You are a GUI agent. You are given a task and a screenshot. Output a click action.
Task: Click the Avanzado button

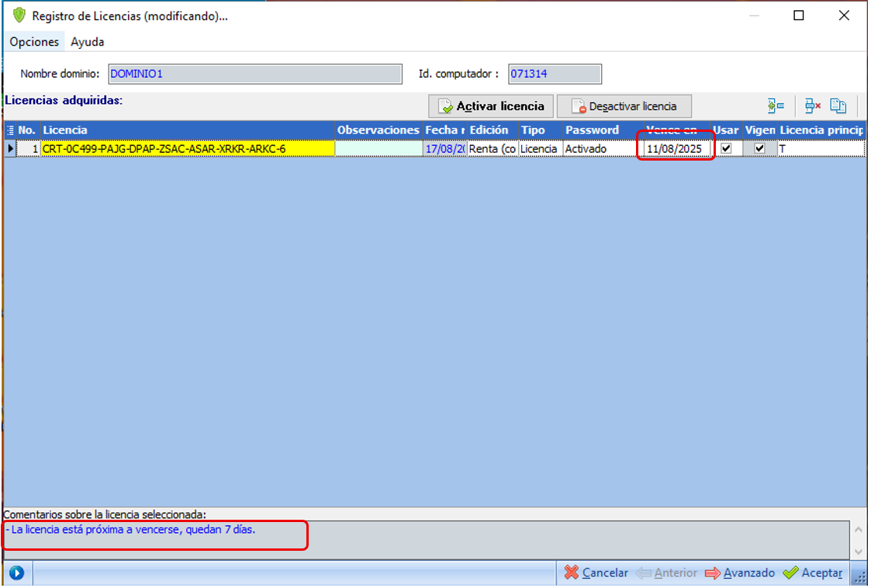pos(740,573)
